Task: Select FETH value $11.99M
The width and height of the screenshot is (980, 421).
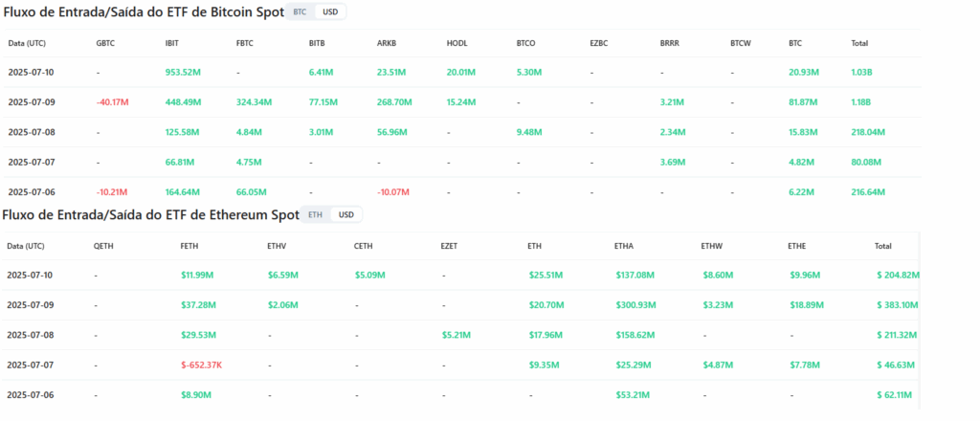Action: [198, 275]
